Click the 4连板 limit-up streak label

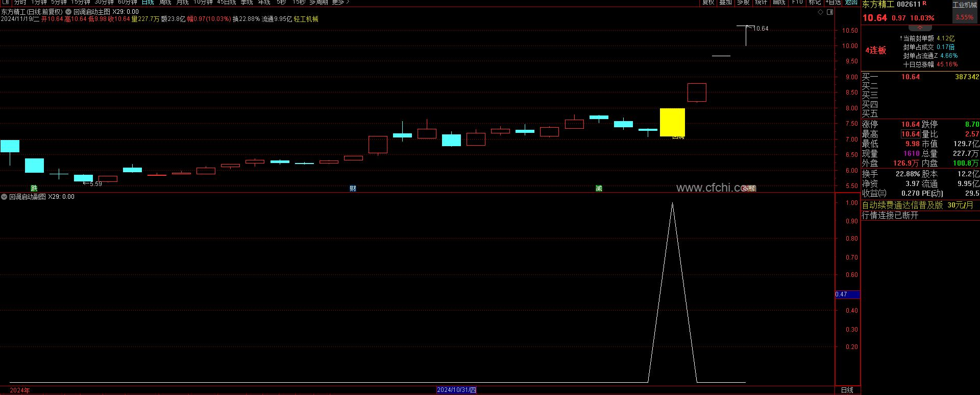pos(875,50)
